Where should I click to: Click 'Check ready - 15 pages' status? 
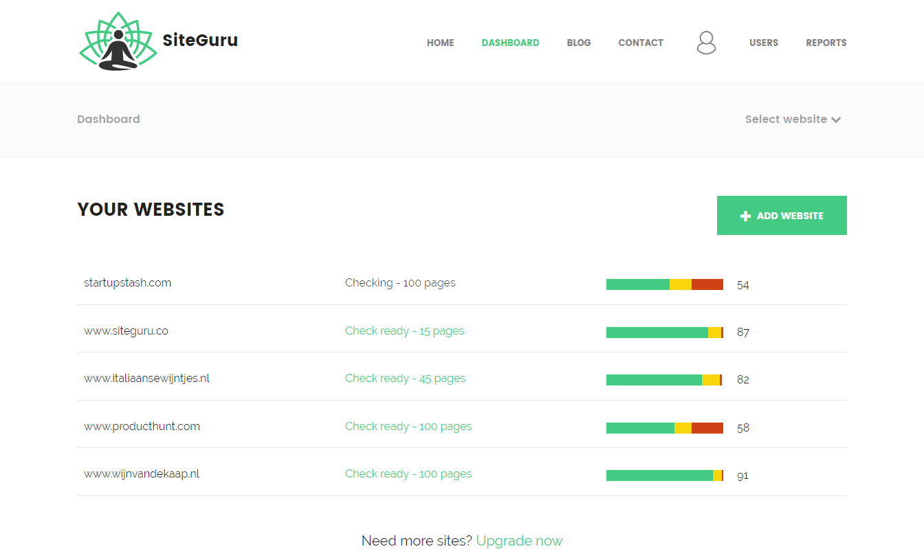404,331
